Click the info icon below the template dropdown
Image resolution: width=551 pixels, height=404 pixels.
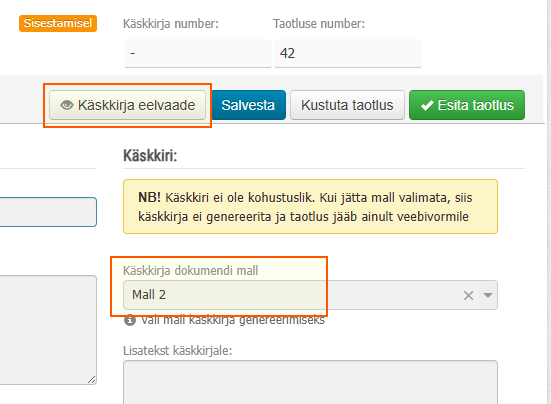pyautogui.click(x=130, y=320)
